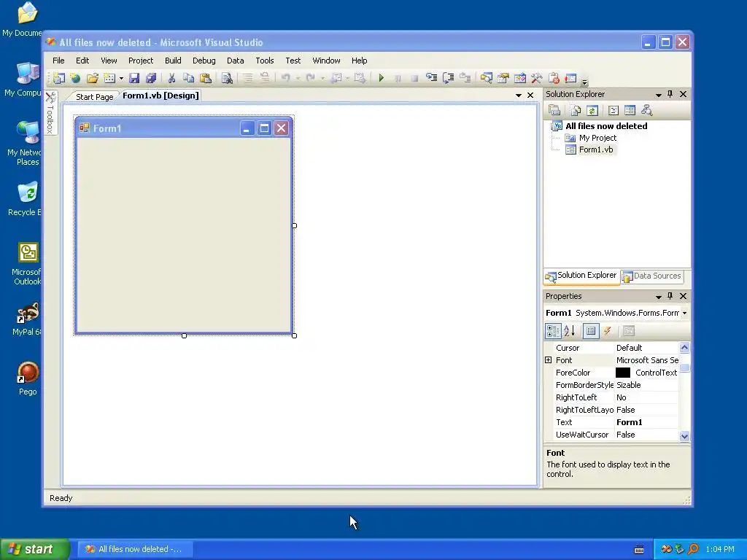Click the Properties scrollbar down arrow
Image resolution: width=747 pixels, height=560 pixels.
[x=684, y=436]
